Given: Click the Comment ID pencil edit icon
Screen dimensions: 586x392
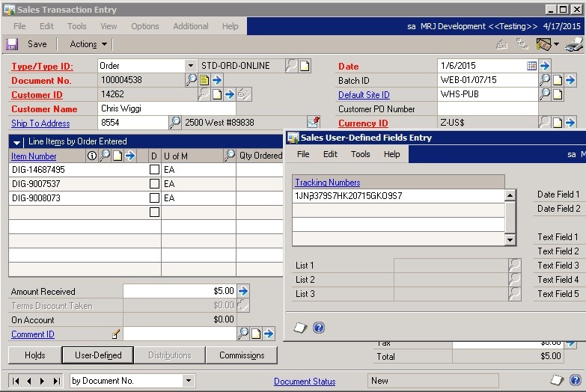Looking at the screenshot, I should [116, 334].
